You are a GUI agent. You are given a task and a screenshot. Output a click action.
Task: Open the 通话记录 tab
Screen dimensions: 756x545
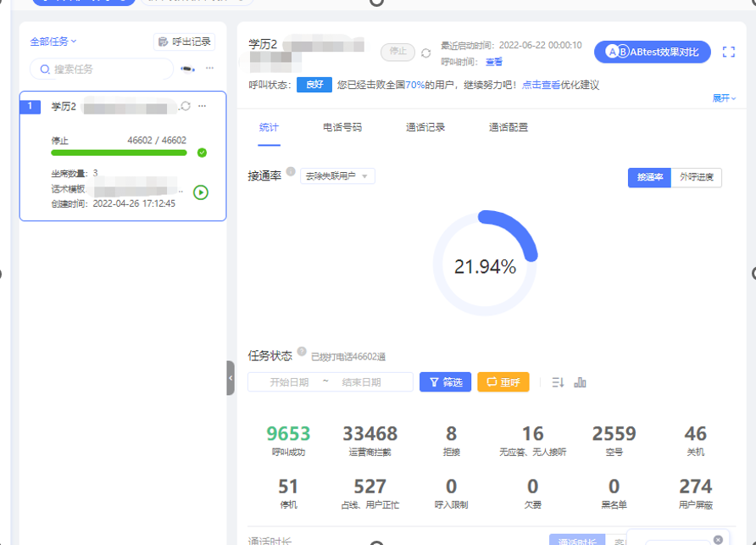point(425,127)
